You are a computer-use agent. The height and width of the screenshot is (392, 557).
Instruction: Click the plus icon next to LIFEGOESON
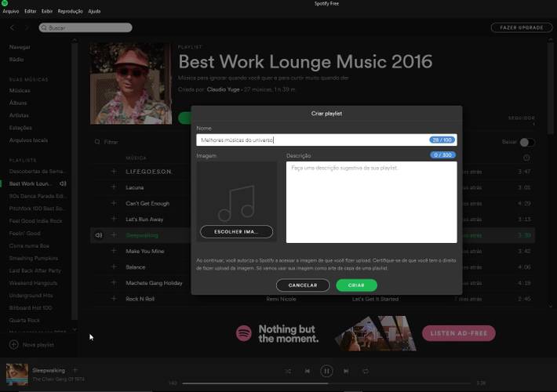coord(114,172)
